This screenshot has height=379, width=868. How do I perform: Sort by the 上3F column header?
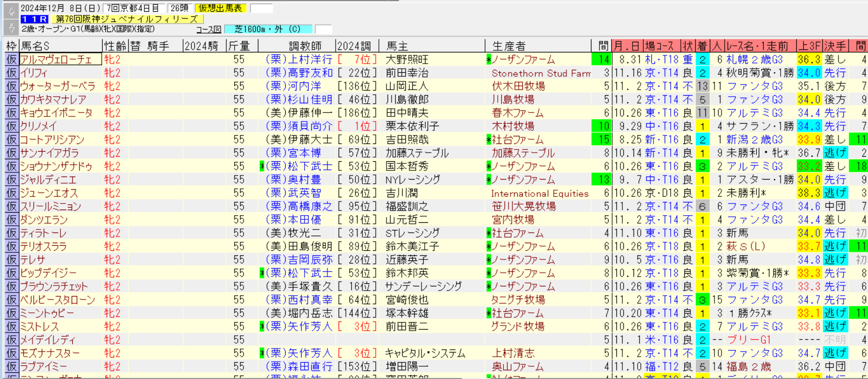pyautogui.click(x=809, y=46)
